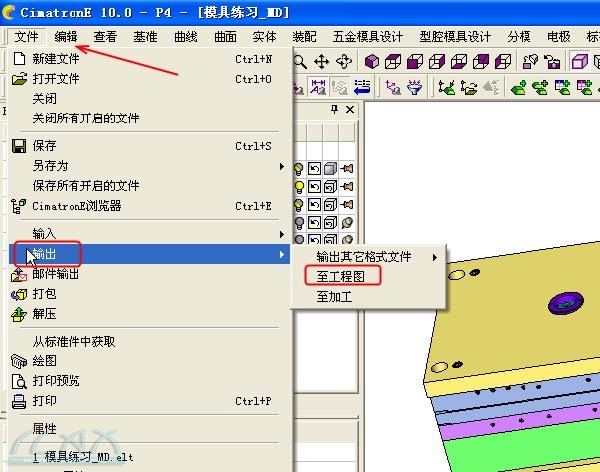Pin the side panel with pushpin
600x472 pixels.
point(334,109)
